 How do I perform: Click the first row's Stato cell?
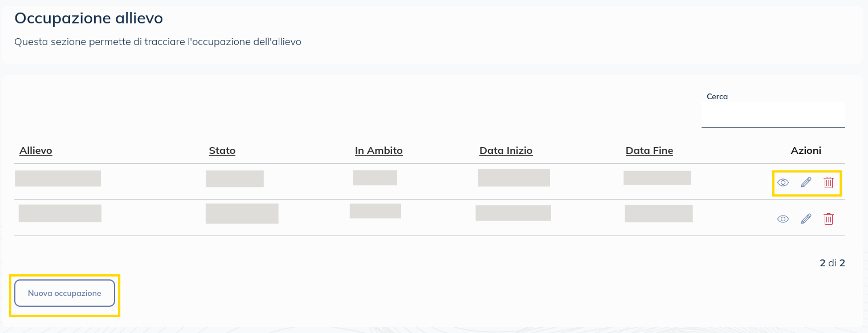point(235,178)
